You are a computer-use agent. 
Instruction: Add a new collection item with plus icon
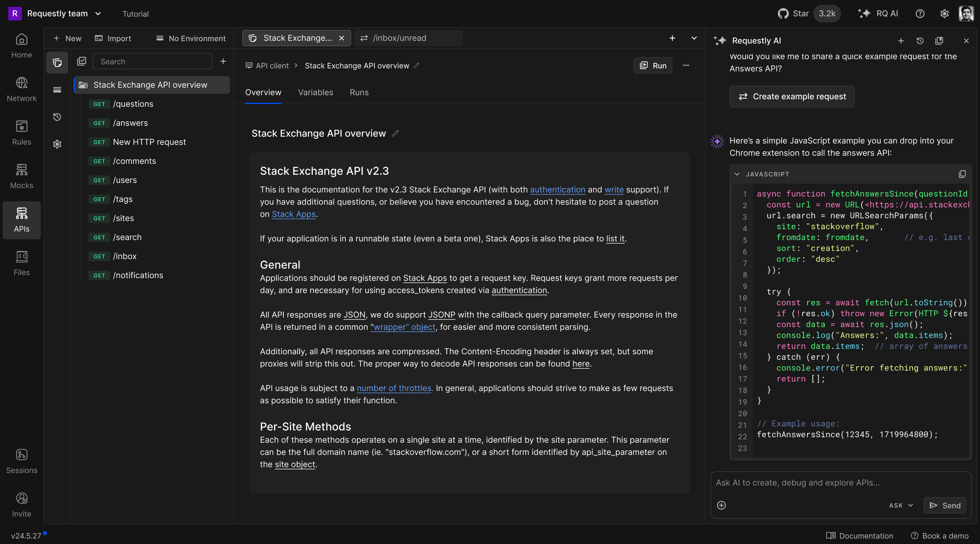pos(223,61)
